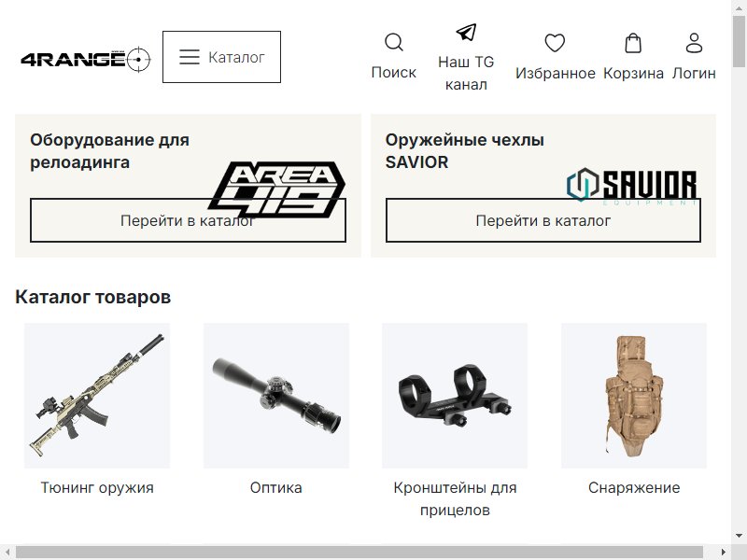
Task: Click the vertical scrollbar down arrow
Action: [739, 535]
